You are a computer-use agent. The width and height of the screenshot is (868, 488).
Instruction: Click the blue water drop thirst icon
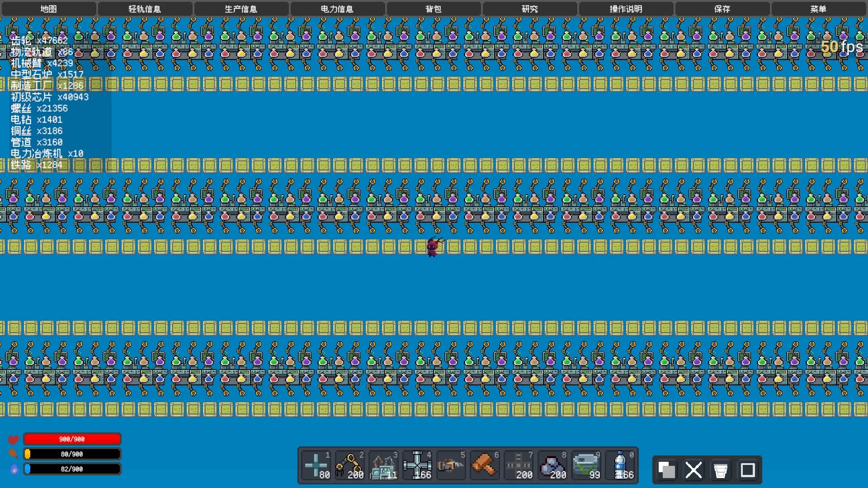[14, 469]
